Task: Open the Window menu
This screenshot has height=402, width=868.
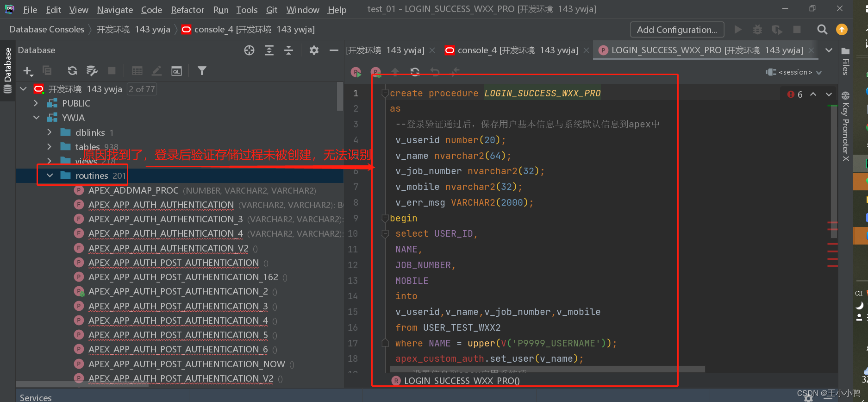Action: [x=303, y=10]
